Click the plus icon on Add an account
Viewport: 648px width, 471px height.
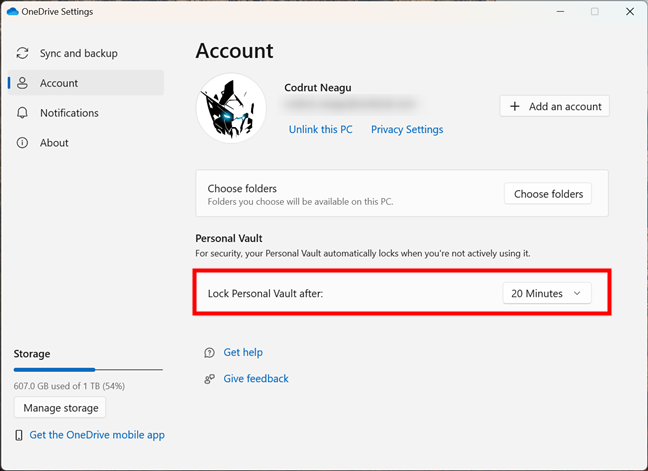coord(515,107)
